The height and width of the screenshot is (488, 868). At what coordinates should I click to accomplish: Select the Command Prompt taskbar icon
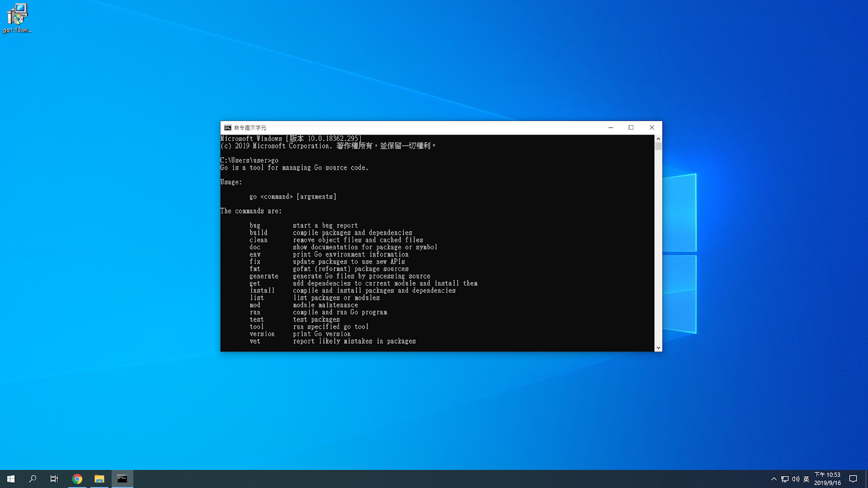pos(122,479)
